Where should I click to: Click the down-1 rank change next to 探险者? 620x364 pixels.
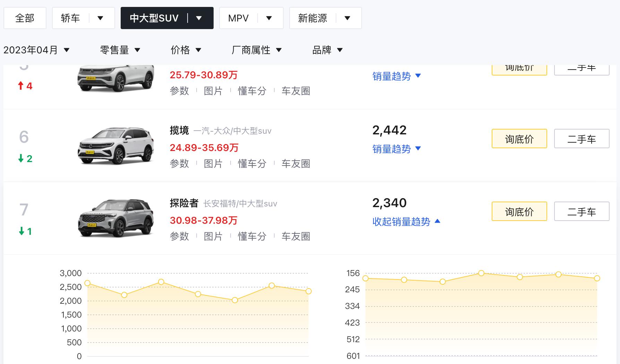click(x=25, y=231)
